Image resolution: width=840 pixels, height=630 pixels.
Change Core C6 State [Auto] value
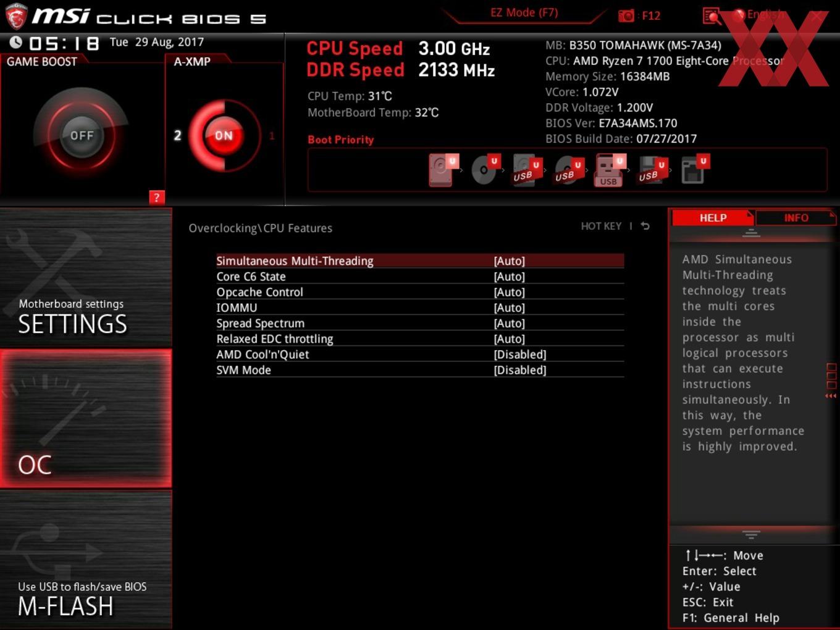coord(510,277)
